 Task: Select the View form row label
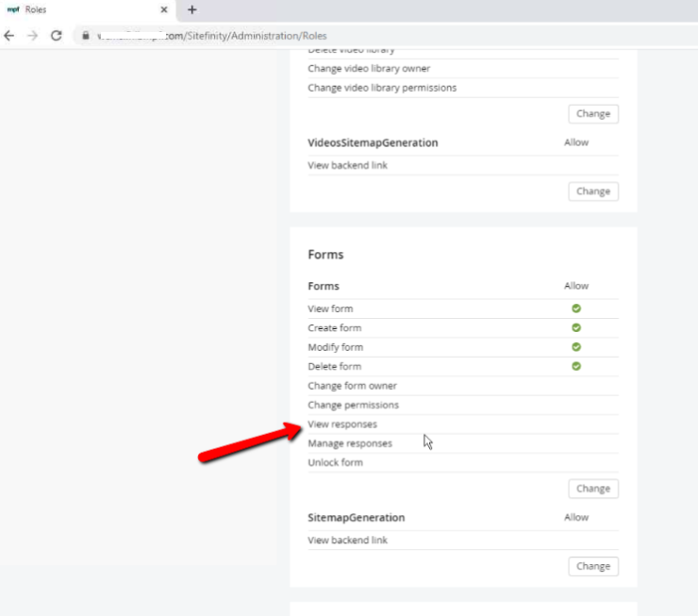click(330, 308)
